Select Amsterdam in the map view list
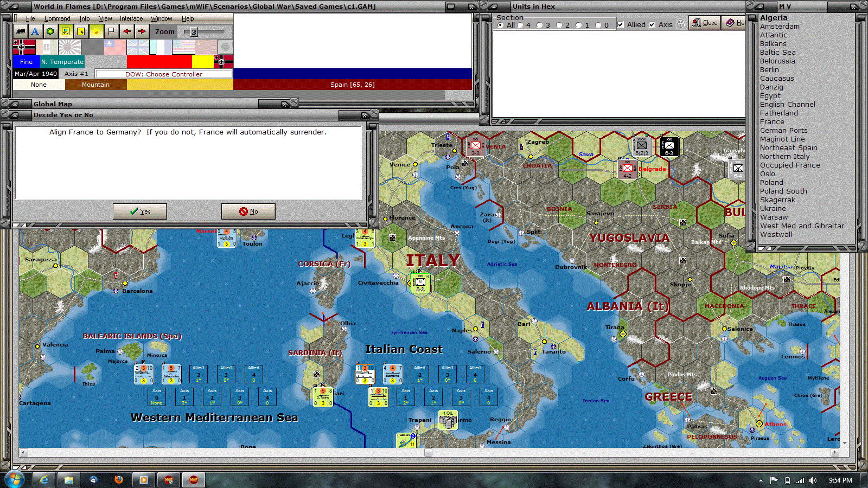 780,26
